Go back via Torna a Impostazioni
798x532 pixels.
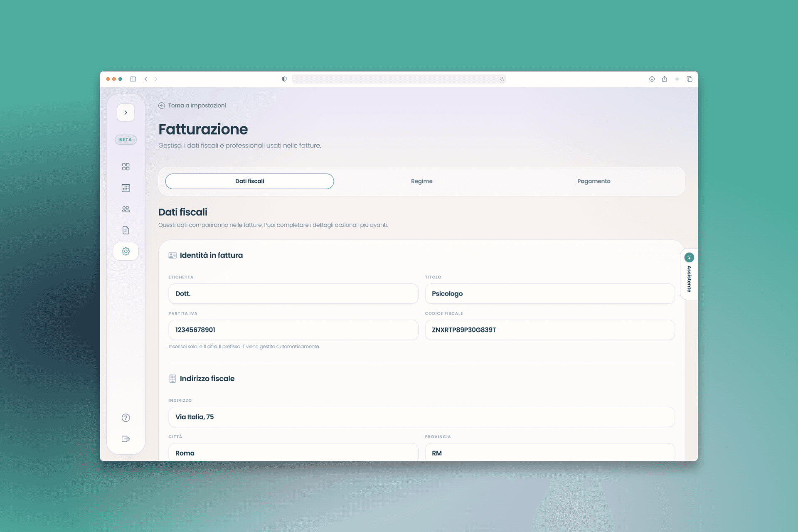pos(192,106)
